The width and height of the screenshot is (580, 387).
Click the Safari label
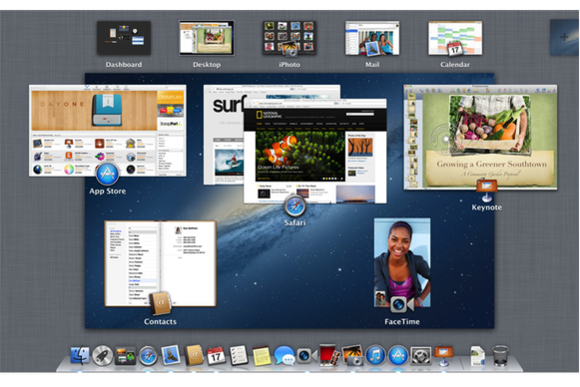click(295, 222)
